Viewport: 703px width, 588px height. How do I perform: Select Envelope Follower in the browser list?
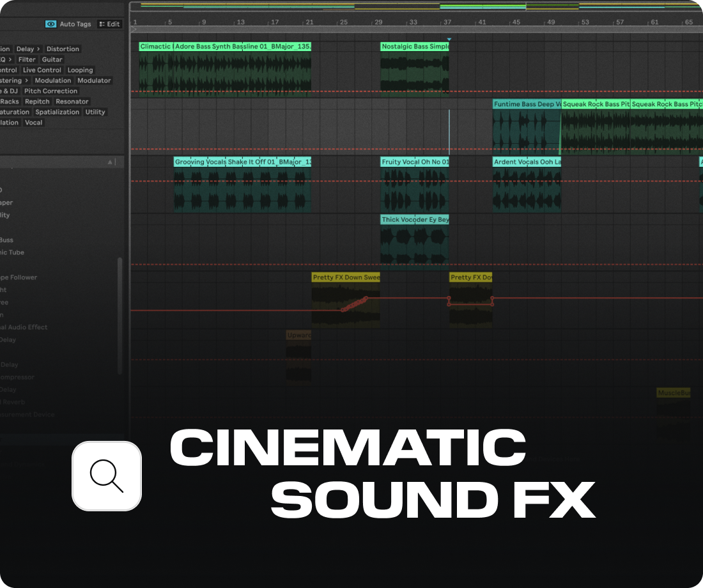(x=19, y=277)
